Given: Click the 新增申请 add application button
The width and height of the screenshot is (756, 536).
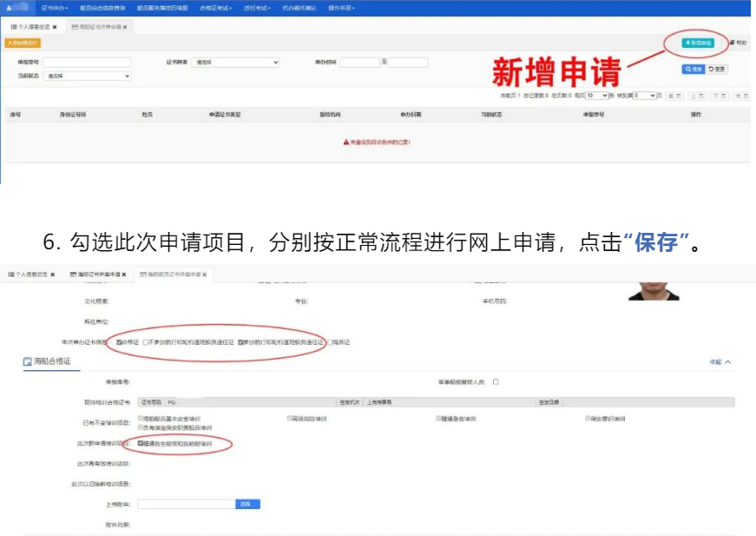Looking at the screenshot, I should pos(698,43).
